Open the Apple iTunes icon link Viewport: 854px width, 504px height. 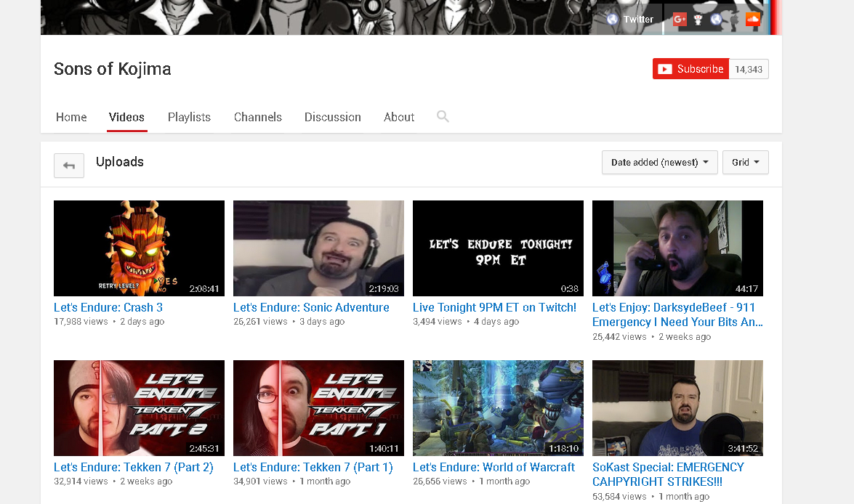point(734,20)
